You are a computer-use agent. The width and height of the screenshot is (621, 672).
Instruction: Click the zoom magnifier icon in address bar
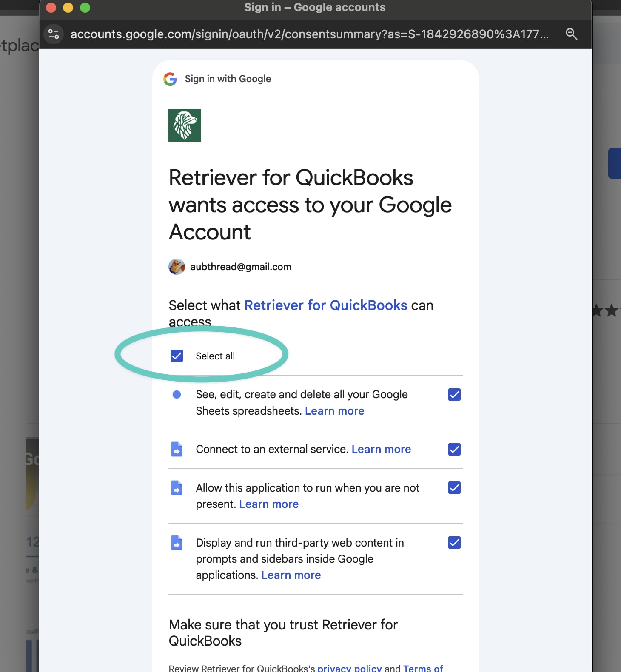571,34
